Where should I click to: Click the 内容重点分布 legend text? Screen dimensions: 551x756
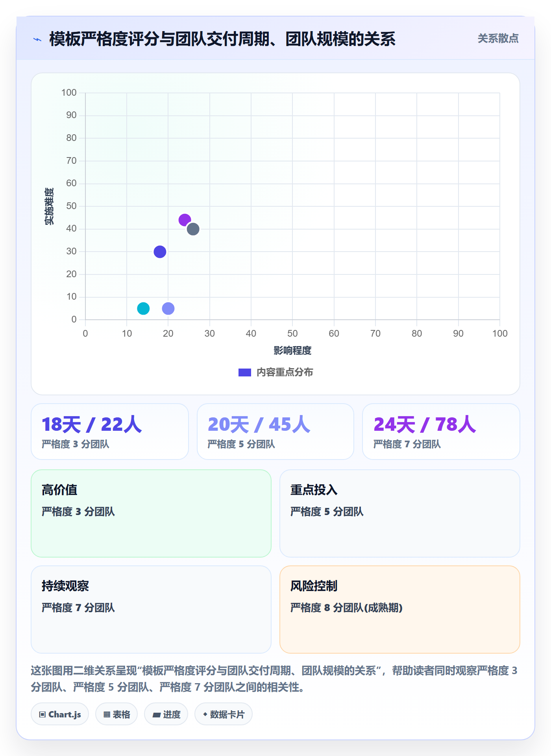(x=285, y=372)
